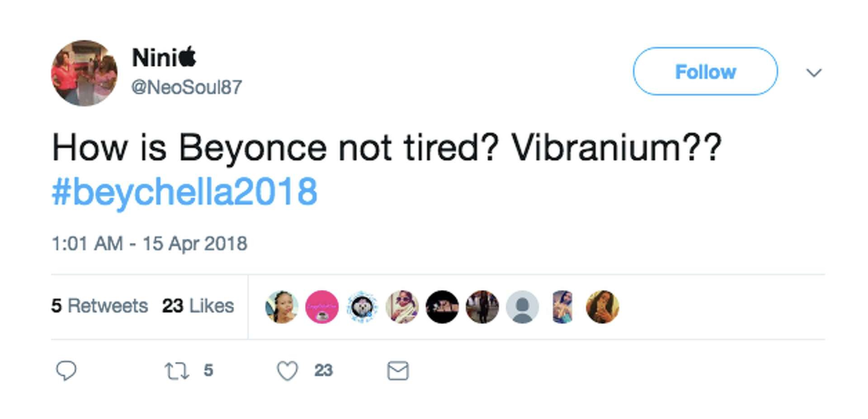View the 23 Likes list
The width and height of the screenshot is (868, 419).
198,306
